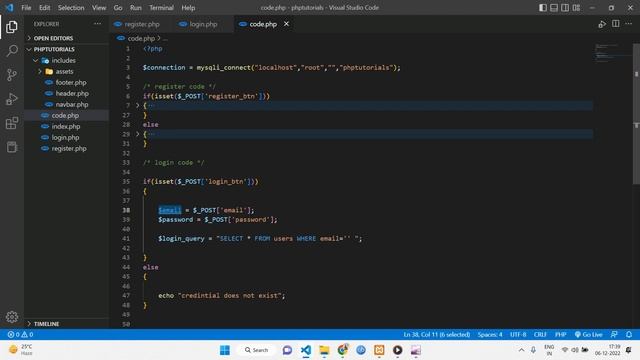Click code.php breadcrumb above the editor
Screen dimensions: 640x360
pyautogui.click(x=141, y=38)
